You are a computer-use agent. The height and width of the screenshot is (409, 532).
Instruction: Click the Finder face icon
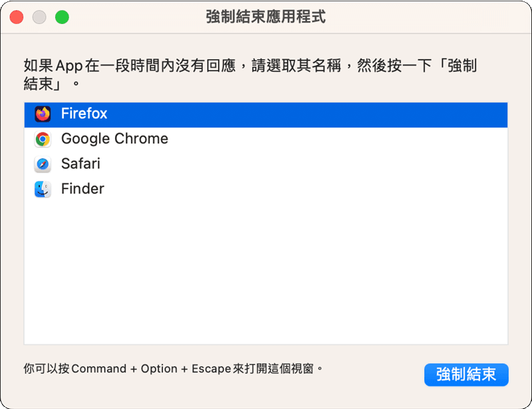pyautogui.click(x=43, y=190)
